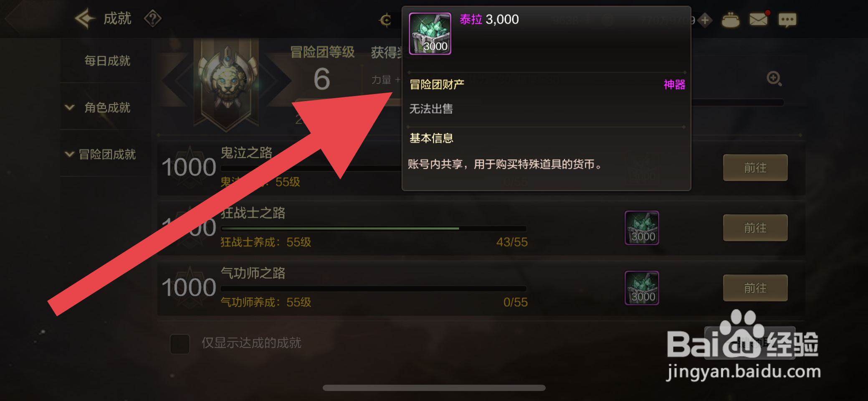The image size is (868, 401).
Task: Select the 冒险团成就 menu label
Action: pyautogui.click(x=107, y=154)
